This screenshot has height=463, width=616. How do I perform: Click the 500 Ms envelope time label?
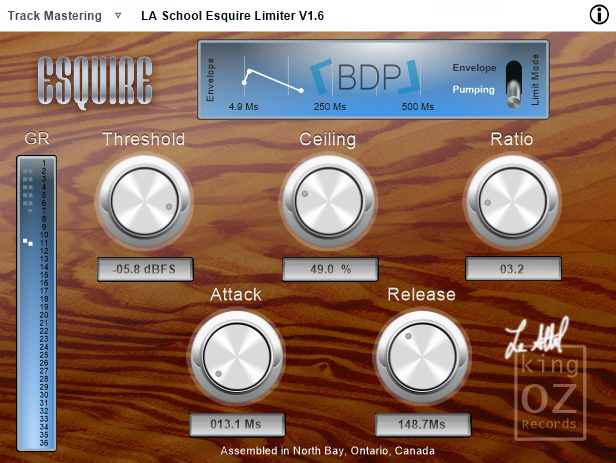[x=417, y=106]
